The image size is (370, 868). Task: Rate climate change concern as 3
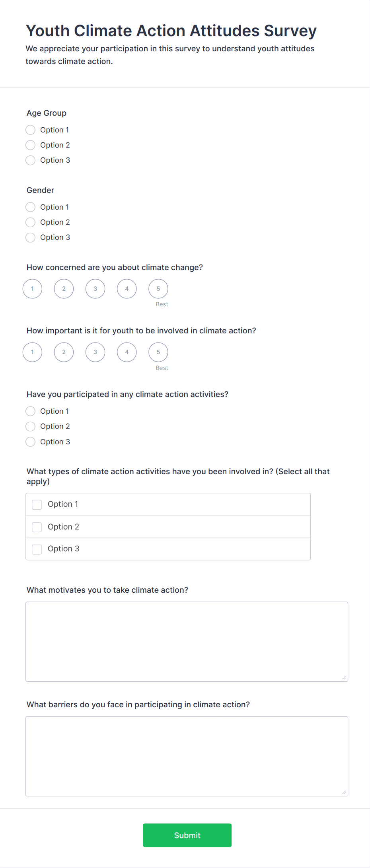point(95,289)
